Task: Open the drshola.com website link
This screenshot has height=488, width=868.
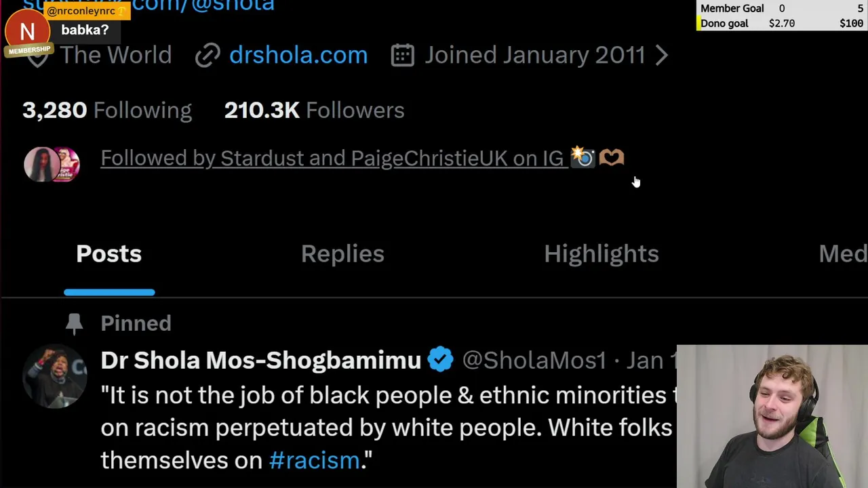Action: (x=298, y=56)
